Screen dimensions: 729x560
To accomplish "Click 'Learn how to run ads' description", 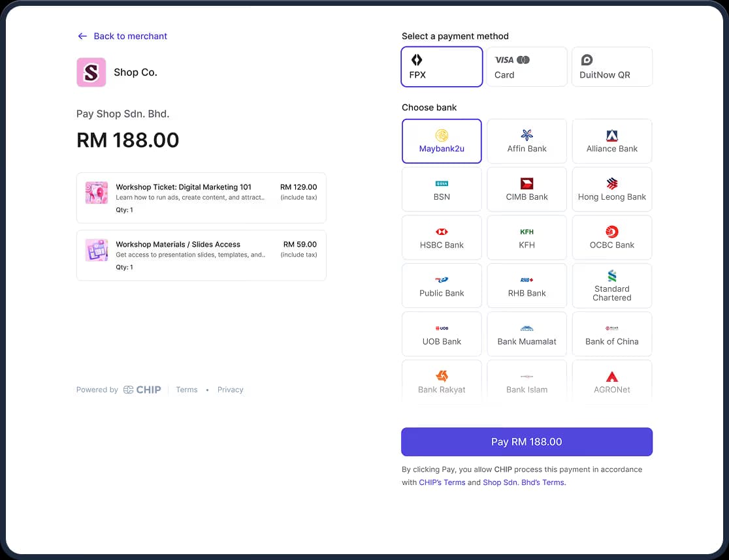I will coord(190,197).
